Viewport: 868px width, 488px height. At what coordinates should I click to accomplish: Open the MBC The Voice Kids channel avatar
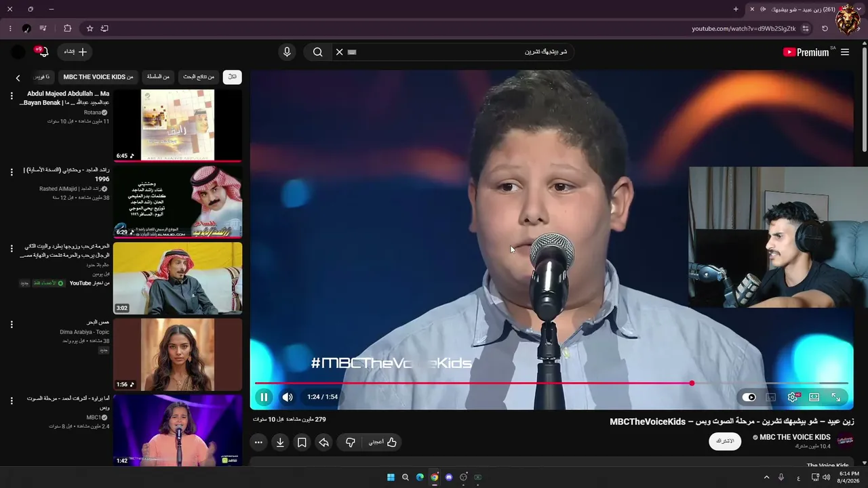845,441
